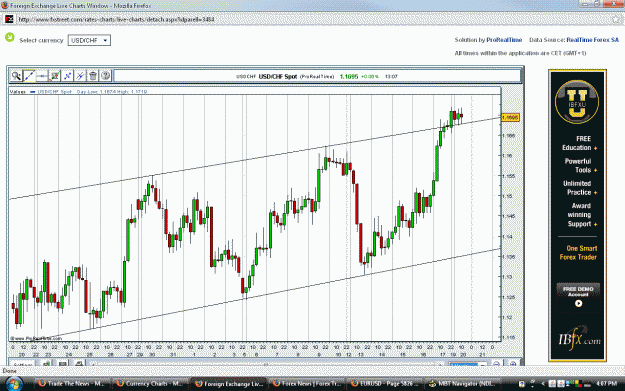Click the yellow current price label on axis
The image size is (625, 391).
click(510, 117)
